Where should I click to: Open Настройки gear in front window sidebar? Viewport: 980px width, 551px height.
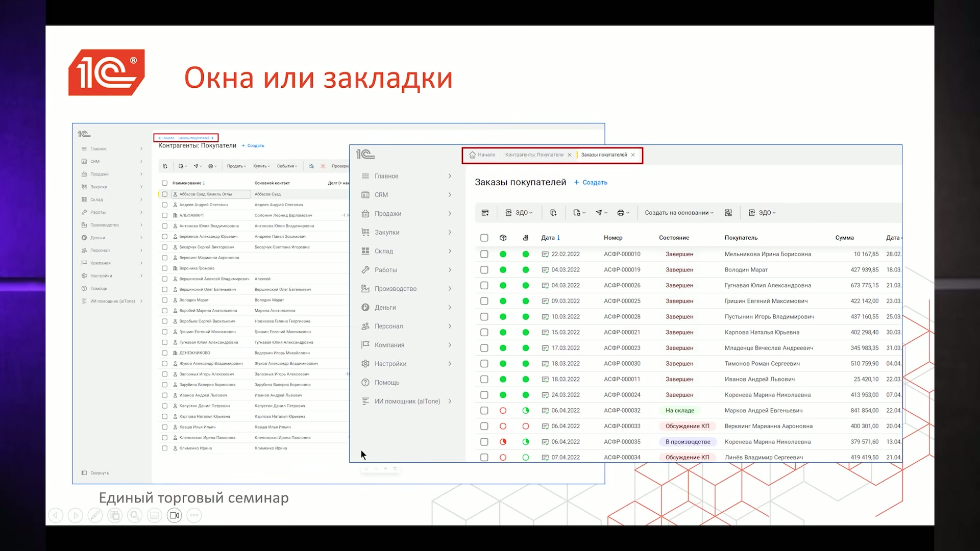click(365, 364)
